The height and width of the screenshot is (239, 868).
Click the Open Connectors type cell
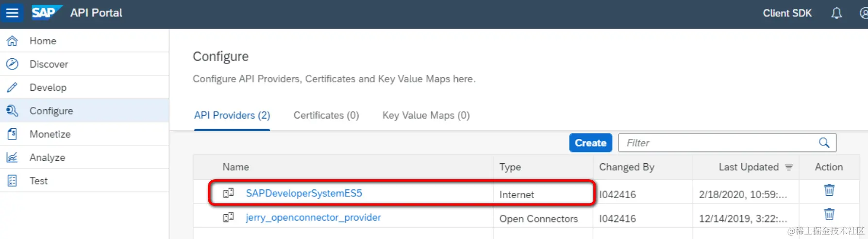coord(538,219)
